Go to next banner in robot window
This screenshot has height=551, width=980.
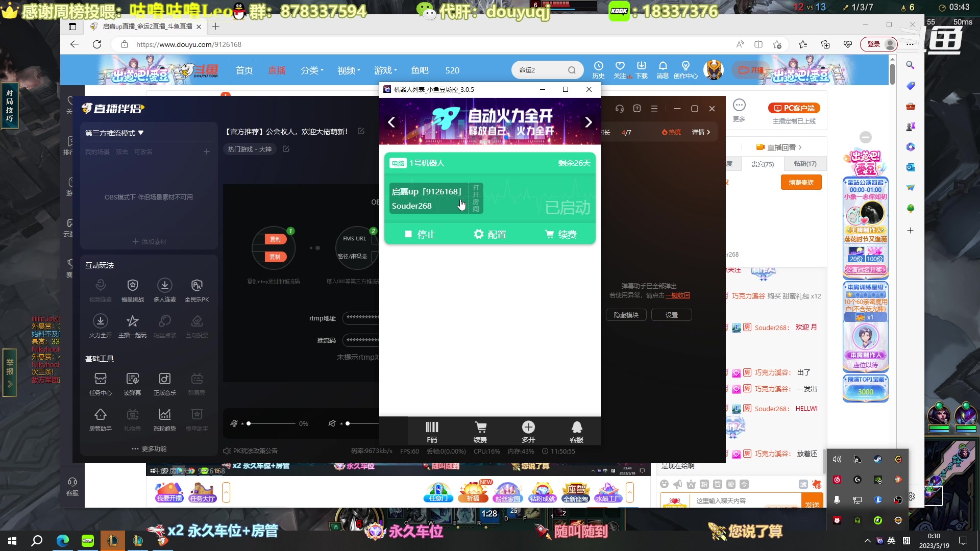(x=589, y=122)
